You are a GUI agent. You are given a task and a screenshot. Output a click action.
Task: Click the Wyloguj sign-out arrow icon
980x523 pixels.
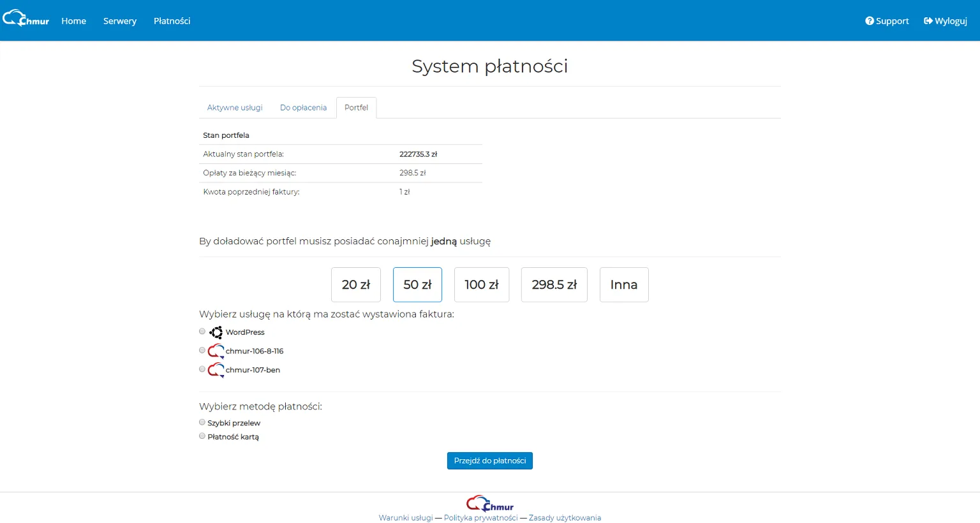[928, 21]
